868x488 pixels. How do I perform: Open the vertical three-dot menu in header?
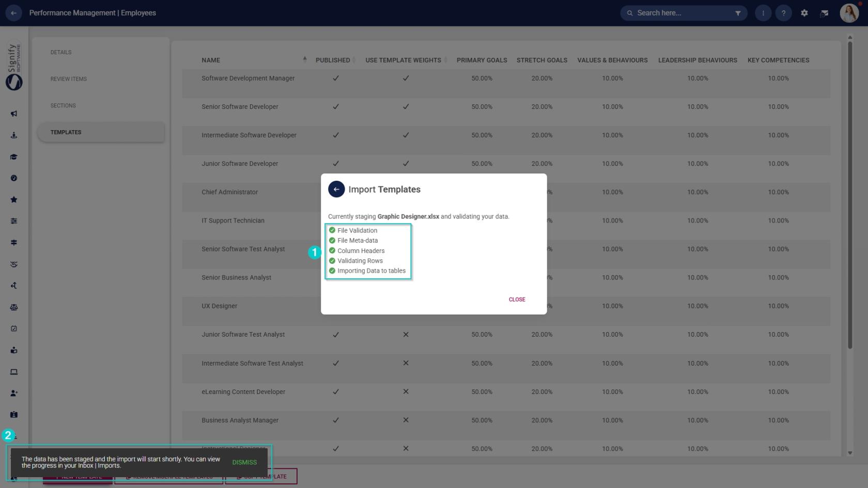(x=763, y=13)
